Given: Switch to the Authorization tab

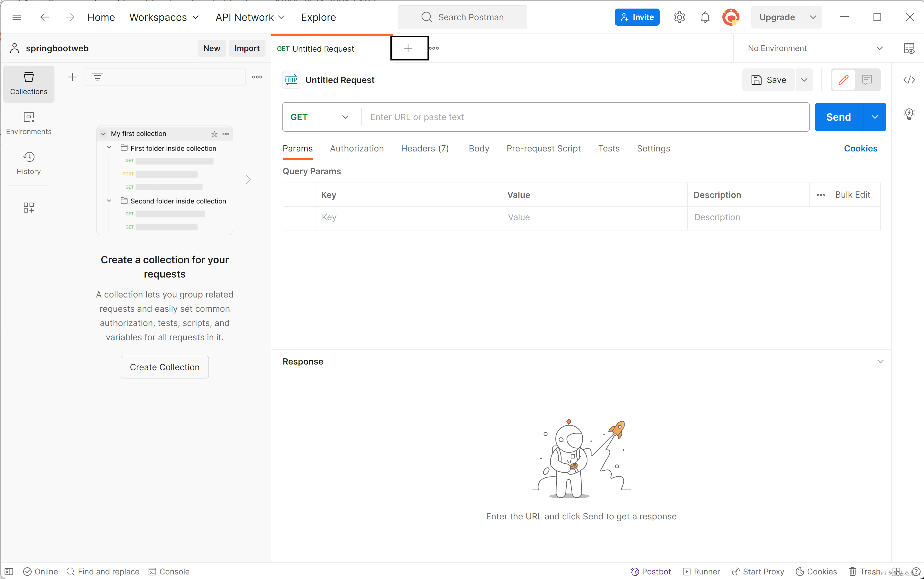Looking at the screenshot, I should pyautogui.click(x=356, y=149).
